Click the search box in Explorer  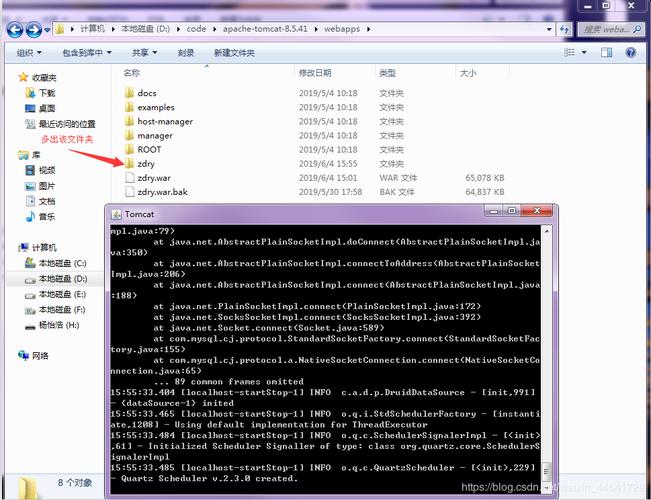(611, 29)
